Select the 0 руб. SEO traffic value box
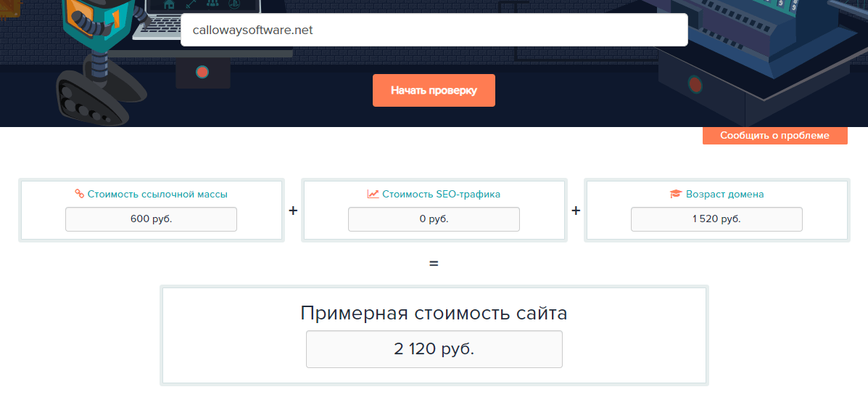Screen dimensions: 868x416 click(434, 219)
